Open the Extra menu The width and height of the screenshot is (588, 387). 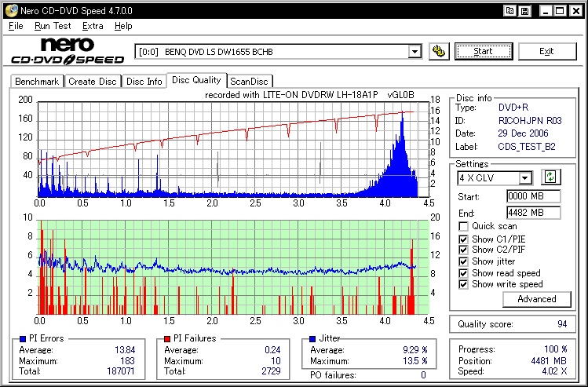point(93,26)
